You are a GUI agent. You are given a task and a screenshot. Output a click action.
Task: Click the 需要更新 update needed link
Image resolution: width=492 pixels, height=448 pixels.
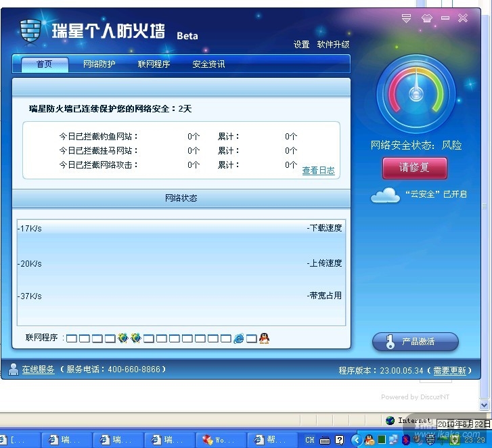pos(449,370)
